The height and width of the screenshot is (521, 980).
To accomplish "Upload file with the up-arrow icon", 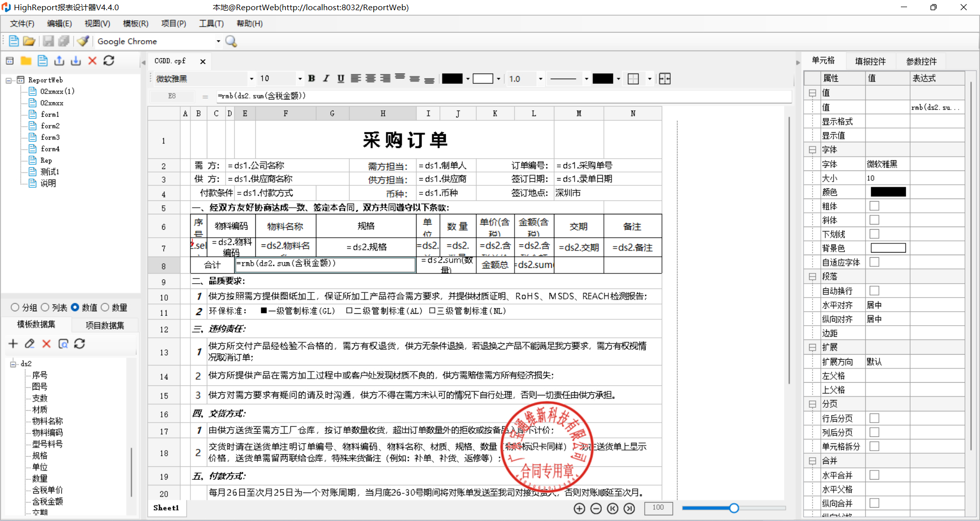I will coord(59,61).
